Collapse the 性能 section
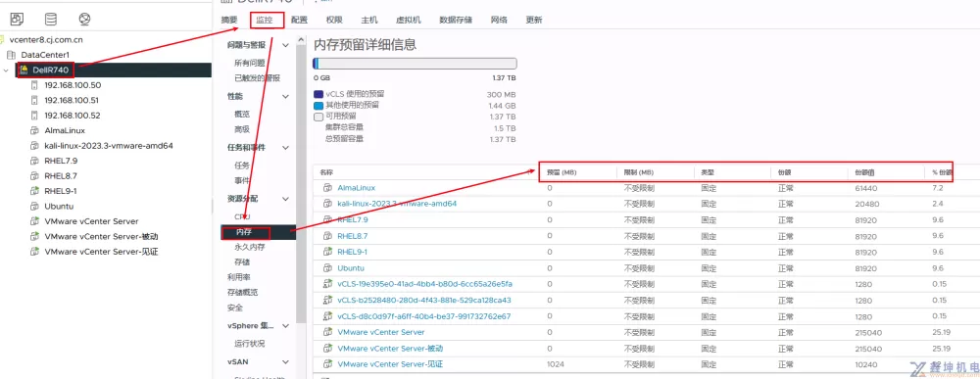 coord(285,96)
